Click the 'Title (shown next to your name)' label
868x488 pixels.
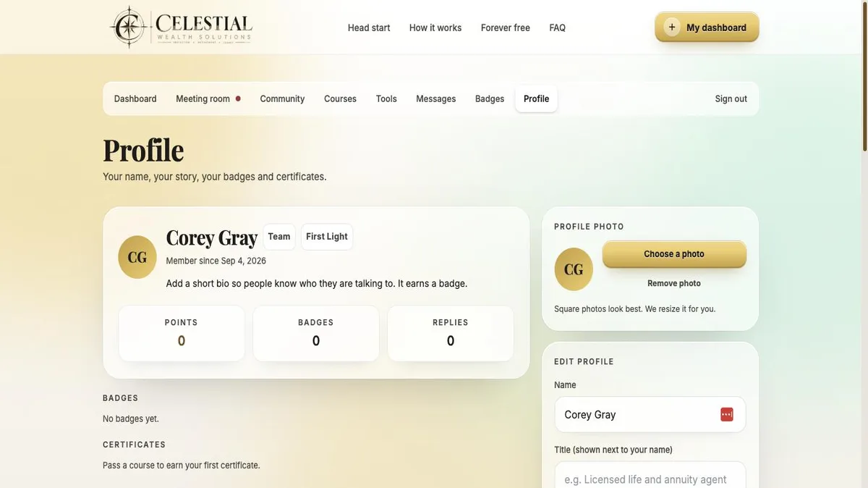[x=613, y=450]
